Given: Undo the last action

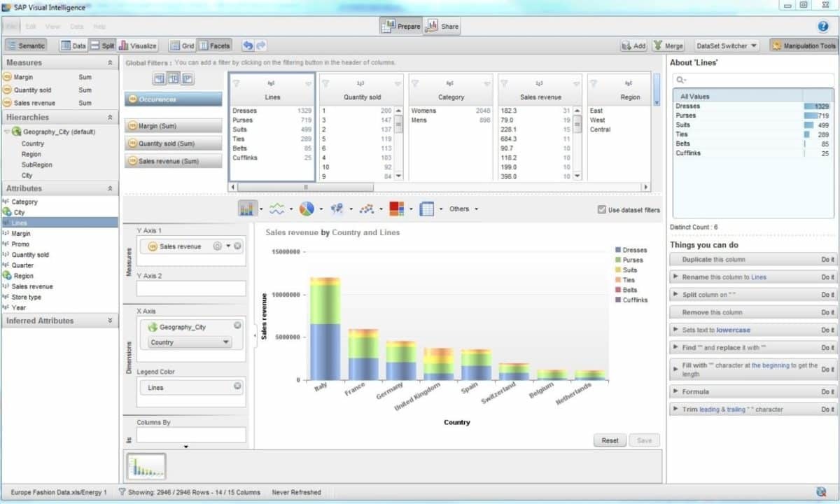Looking at the screenshot, I should tap(248, 45).
